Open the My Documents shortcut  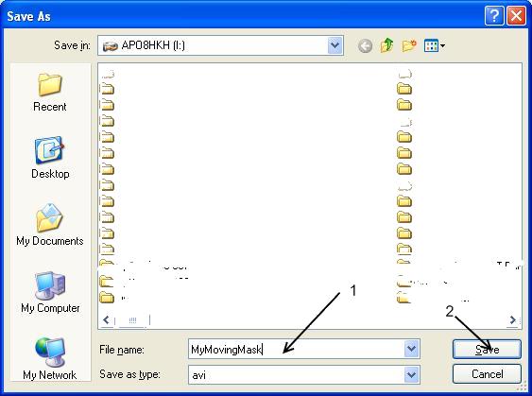(50, 225)
